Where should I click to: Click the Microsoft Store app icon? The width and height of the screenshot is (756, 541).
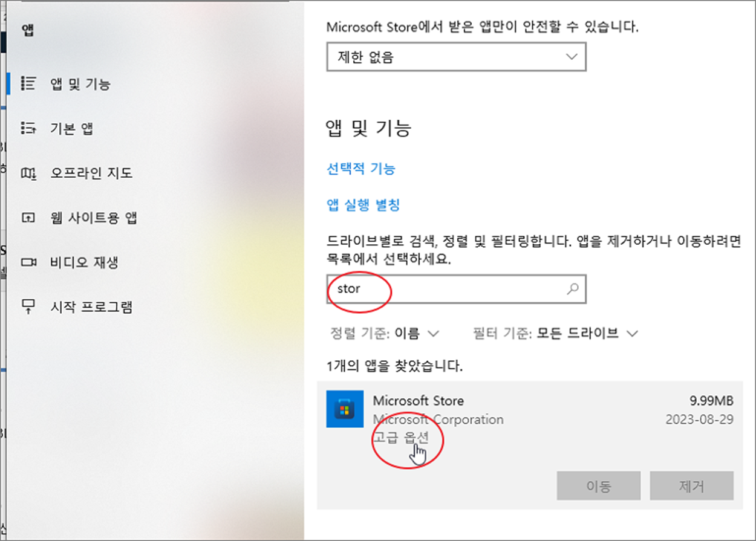click(x=345, y=409)
